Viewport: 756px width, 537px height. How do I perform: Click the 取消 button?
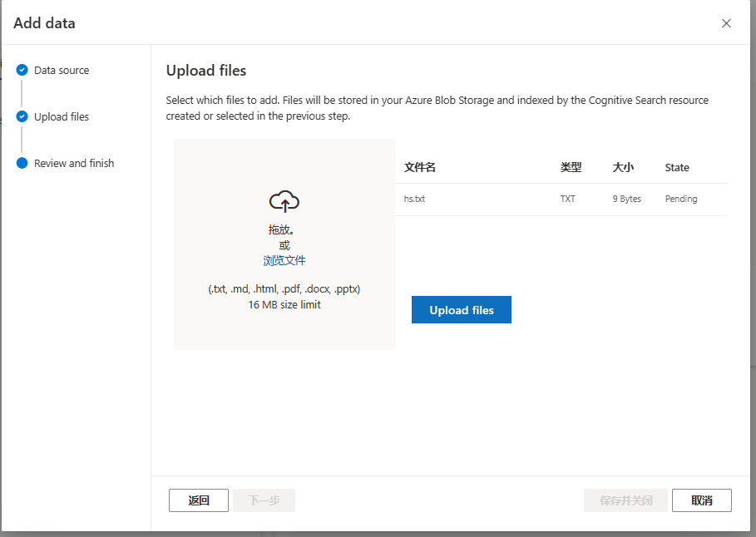(701, 500)
